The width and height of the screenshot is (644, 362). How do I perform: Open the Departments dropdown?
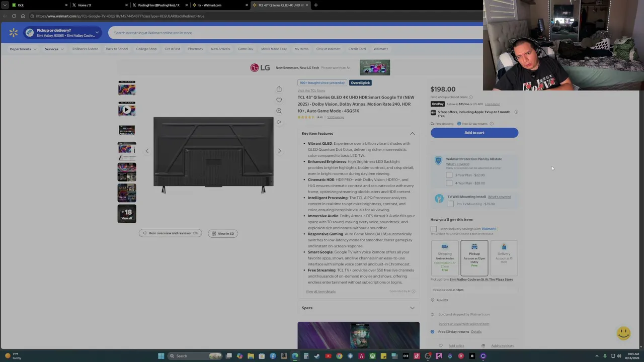(23, 49)
